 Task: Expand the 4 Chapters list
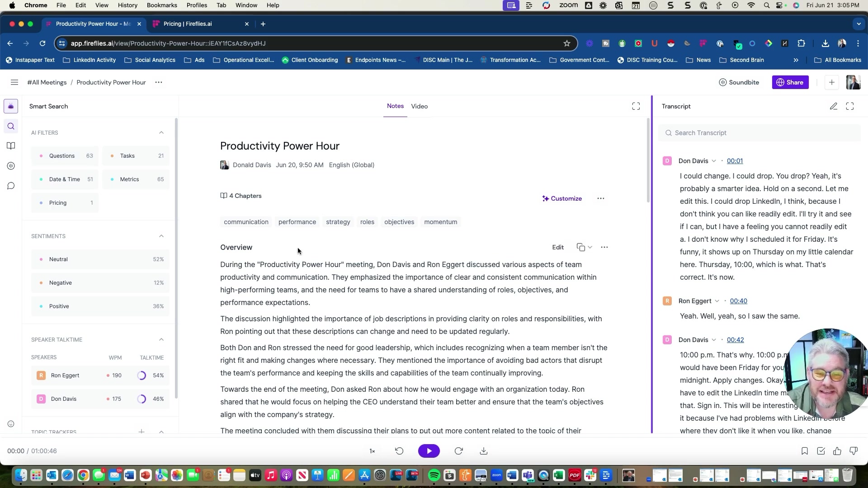pyautogui.click(x=241, y=196)
